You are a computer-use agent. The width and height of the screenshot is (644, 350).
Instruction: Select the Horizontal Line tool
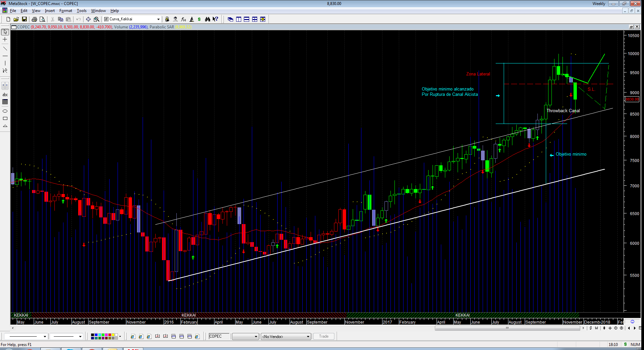(5, 56)
